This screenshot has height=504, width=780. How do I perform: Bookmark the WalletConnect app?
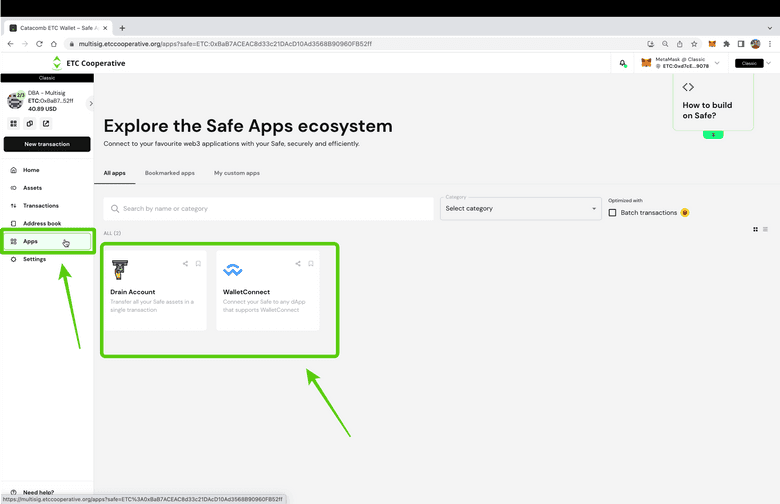(x=311, y=264)
